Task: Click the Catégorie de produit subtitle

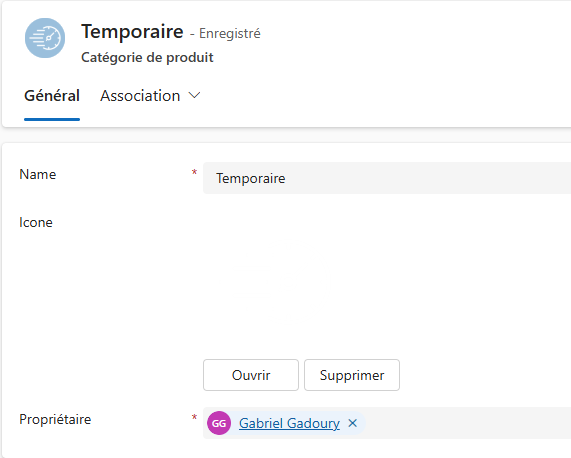Action: [147, 58]
